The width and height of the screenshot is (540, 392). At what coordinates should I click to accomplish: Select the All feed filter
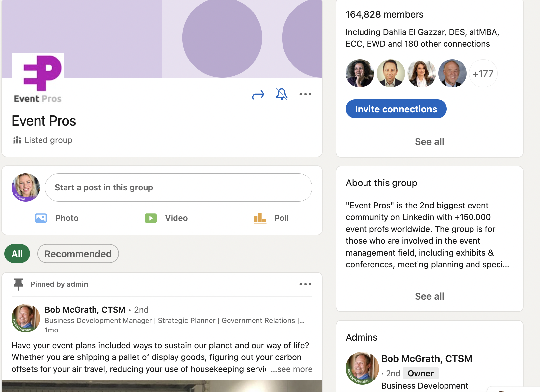pyautogui.click(x=17, y=254)
